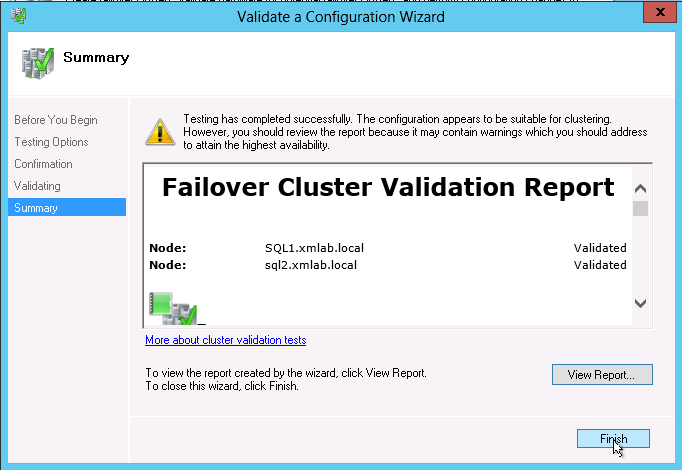The width and height of the screenshot is (682, 470).
Task: Select the Confirmation step in sidebar
Action: [x=43, y=164]
